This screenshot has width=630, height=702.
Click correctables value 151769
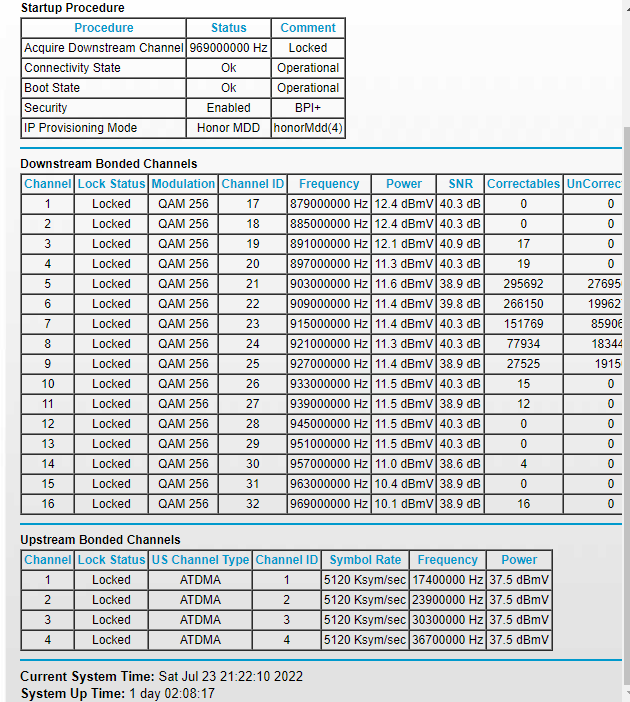click(x=523, y=324)
